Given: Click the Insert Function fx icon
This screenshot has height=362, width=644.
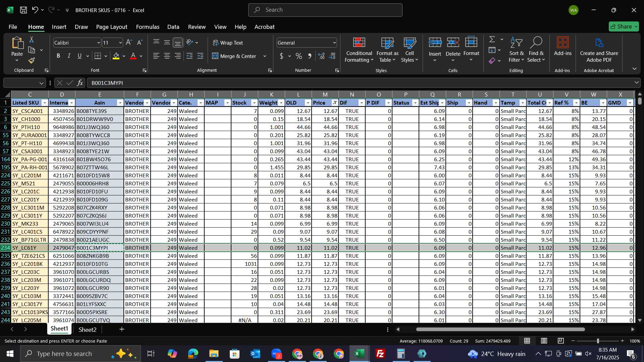Looking at the screenshot, I should tap(80, 83).
